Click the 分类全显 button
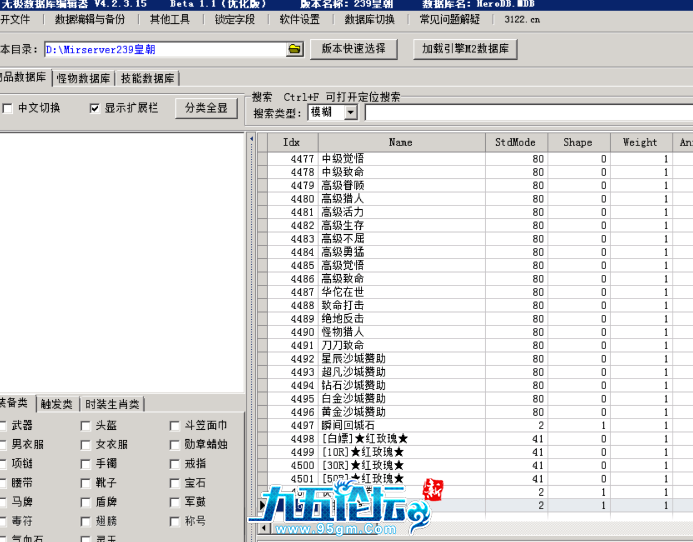This screenshot has height=542, width=693. [x=206, y=108]
